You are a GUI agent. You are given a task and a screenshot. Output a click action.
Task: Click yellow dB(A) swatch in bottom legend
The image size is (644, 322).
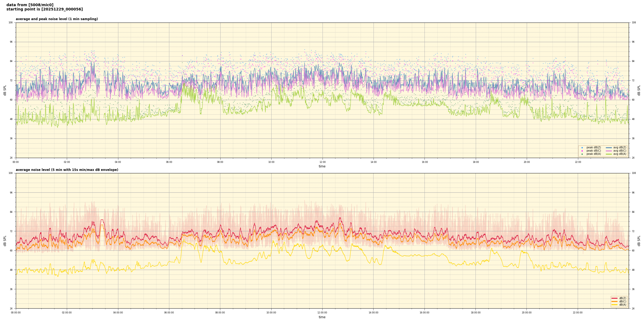[x=614, y=305]
